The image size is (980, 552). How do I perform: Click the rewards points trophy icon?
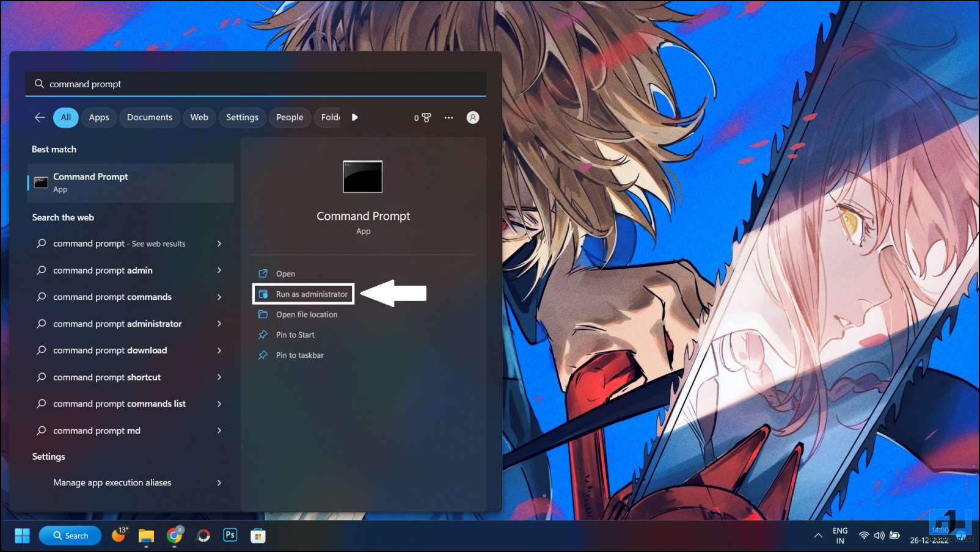click(x=426, y=117)
